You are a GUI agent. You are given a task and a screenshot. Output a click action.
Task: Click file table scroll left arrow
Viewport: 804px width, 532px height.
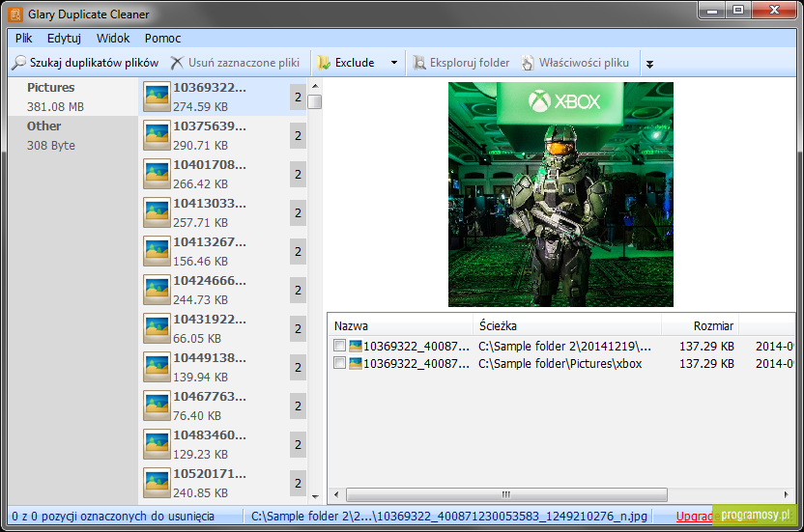click(336, 494)
